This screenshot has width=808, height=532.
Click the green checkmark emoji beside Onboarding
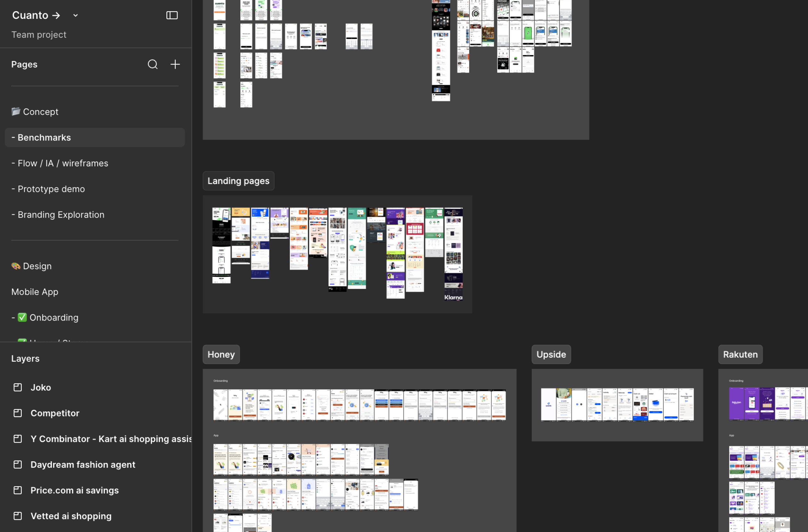click(22, 318)
